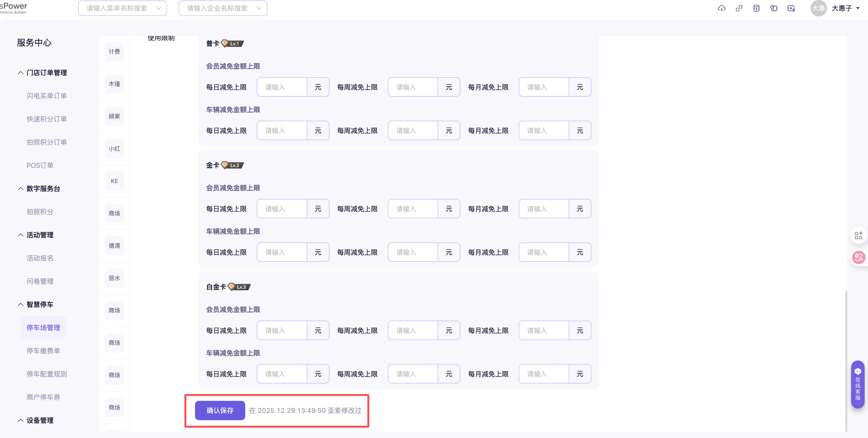Click the Chinese/English translate icon on right edge
This screenshot has width=868, height=438.
(x=858, y=258)
